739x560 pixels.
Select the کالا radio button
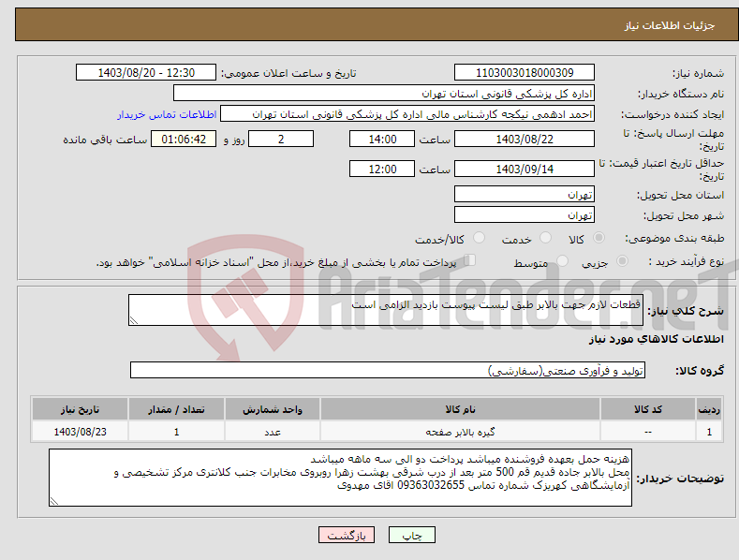tap(599, 238)
